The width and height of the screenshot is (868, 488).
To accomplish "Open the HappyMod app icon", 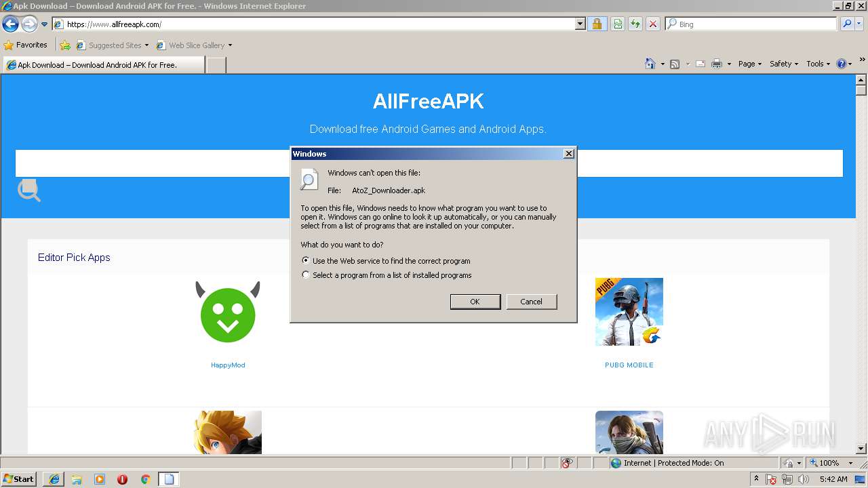I will (228, 312).
